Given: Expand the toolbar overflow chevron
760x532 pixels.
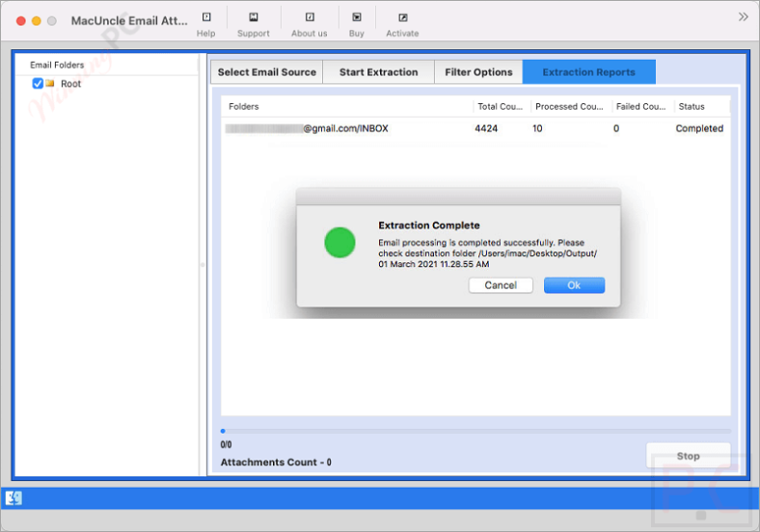Looking at the screenshot, I should point(743,17).
